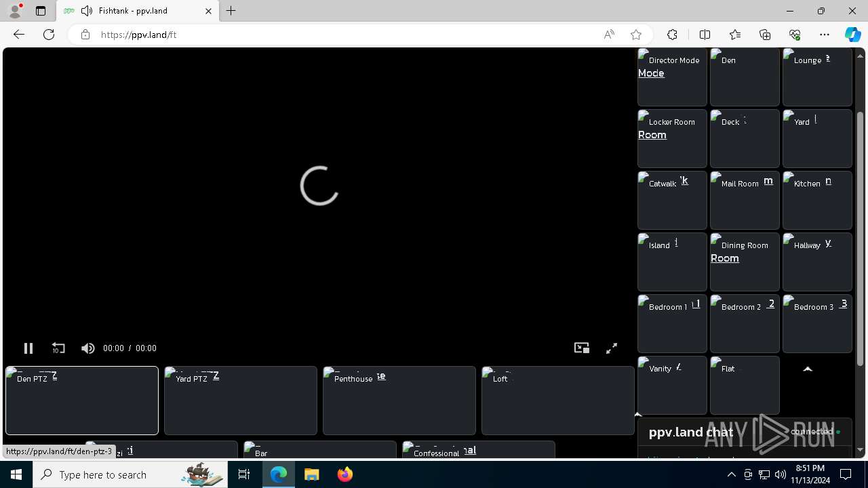Image resolution: width=868 pixels, height=488 pixels.
Task: Open the browser profile icon
Action: point(15,11)
